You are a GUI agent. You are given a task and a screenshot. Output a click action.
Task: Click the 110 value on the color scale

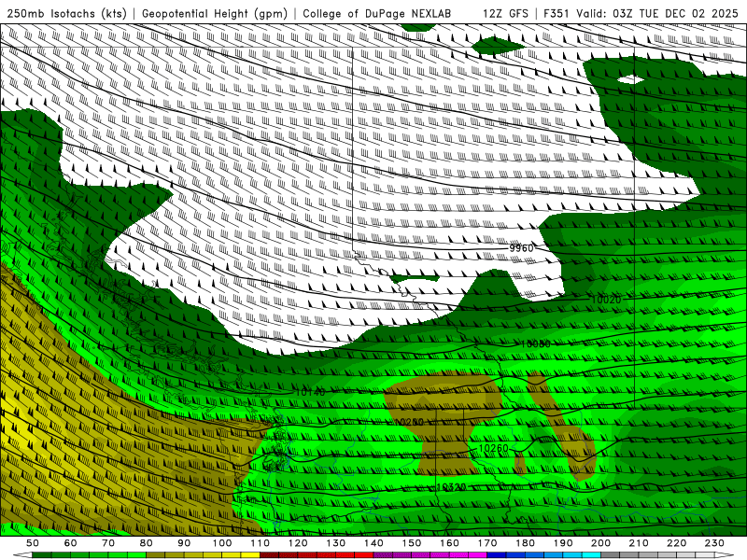pos(260,543)
